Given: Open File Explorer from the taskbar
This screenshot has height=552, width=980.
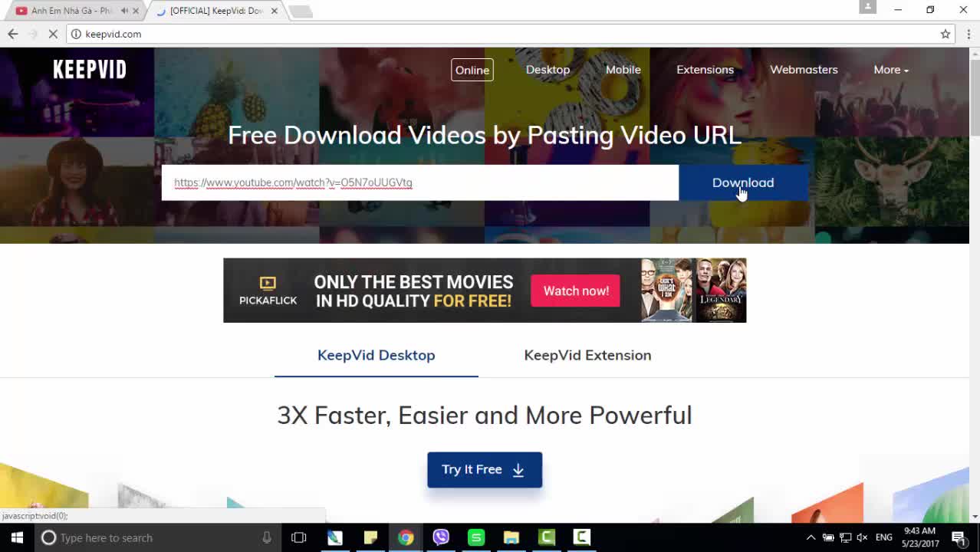Looking at the screenshot, I should click(511, 537).
